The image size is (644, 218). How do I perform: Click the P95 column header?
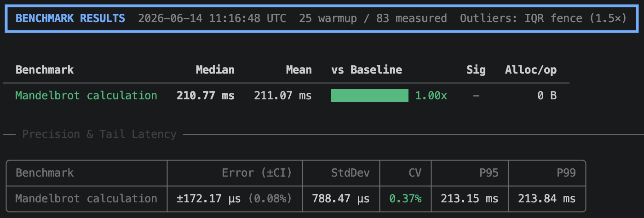coord(489,173)
